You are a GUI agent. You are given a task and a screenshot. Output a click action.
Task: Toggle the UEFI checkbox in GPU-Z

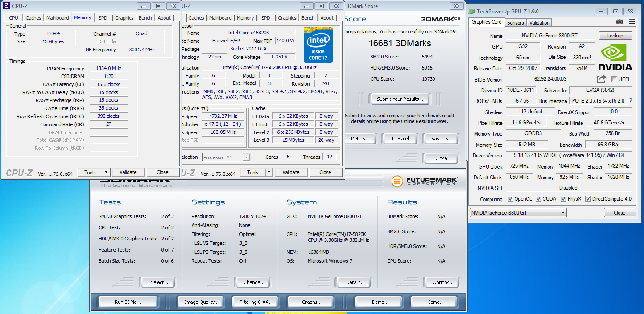tap(614, 79)
